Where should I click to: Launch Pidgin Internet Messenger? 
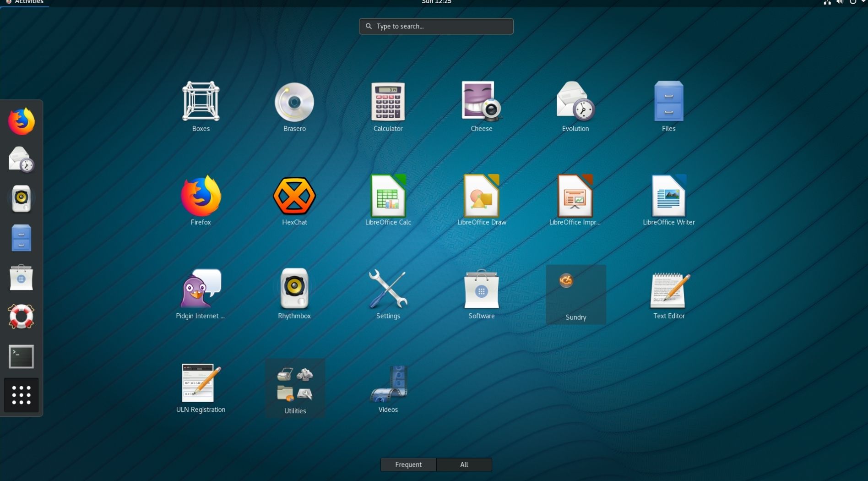tap(201, 295)
